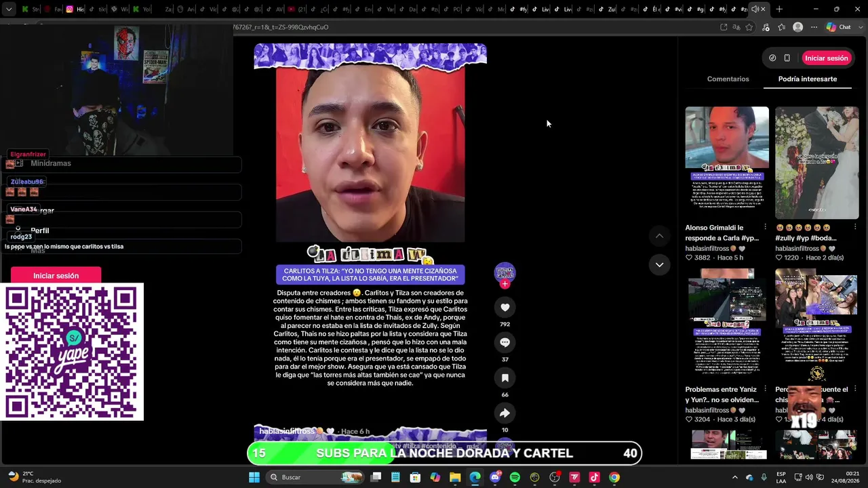Screen dimensions: 868x488
Task: Open Microsoft Store from the taskbar
Action: 415,477
